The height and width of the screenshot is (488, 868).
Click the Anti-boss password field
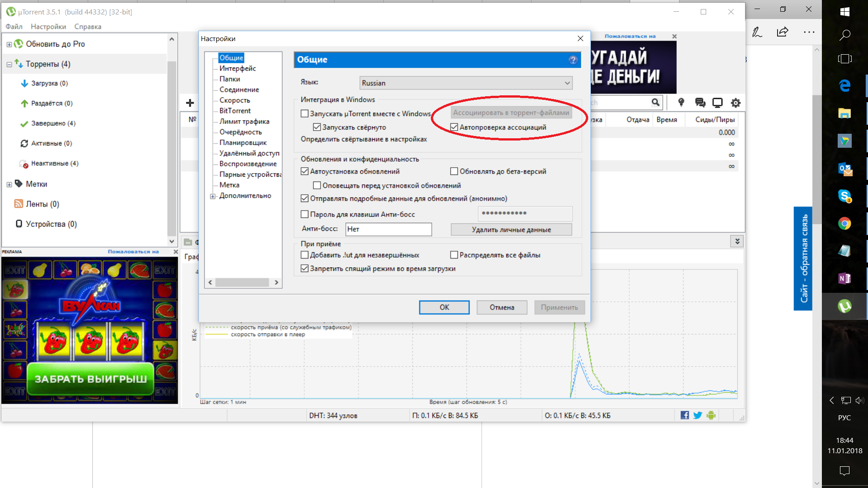(525, 213)
